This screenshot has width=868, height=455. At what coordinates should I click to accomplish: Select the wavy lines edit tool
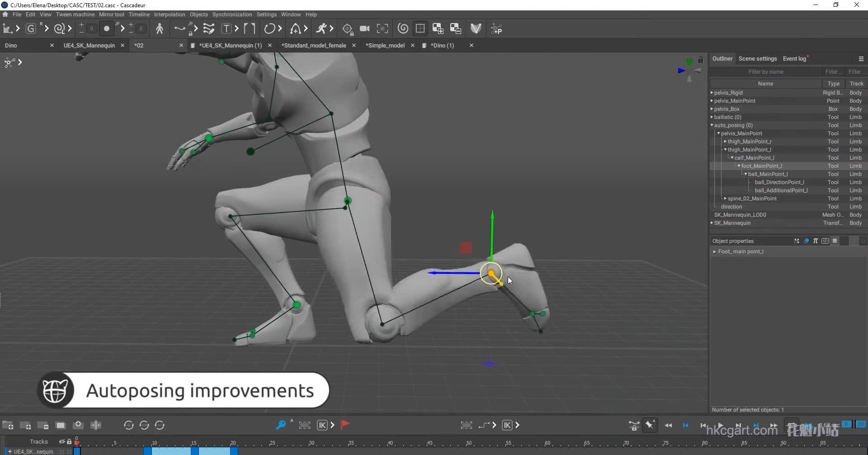pyautogui.click(x=208, y=29)
